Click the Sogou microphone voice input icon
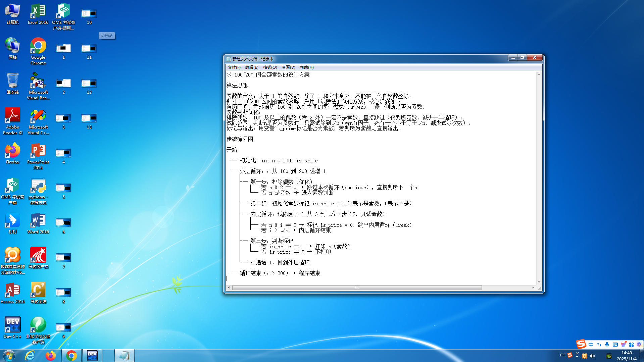This screenshot has height=362, width=644. [x=607, y=345]
